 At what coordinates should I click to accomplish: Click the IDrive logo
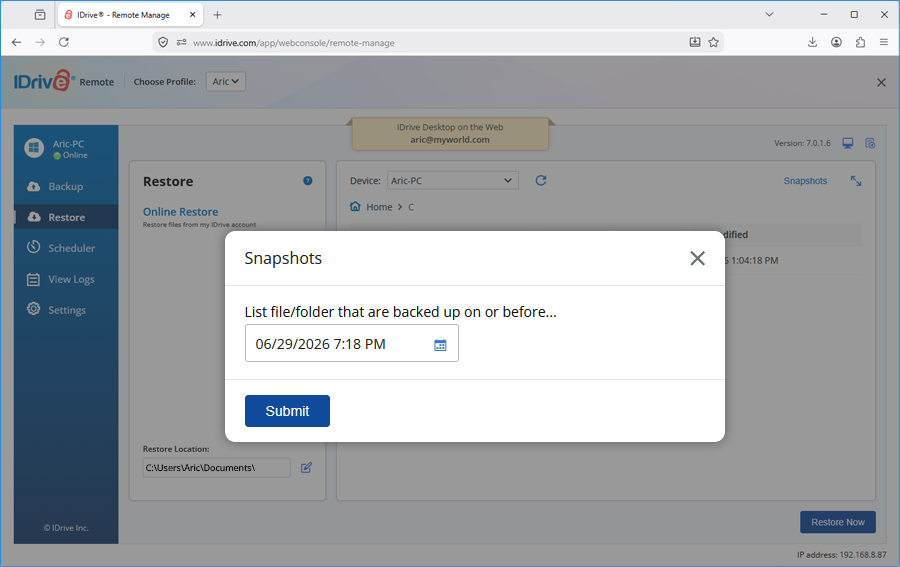[x=45, y=81]
